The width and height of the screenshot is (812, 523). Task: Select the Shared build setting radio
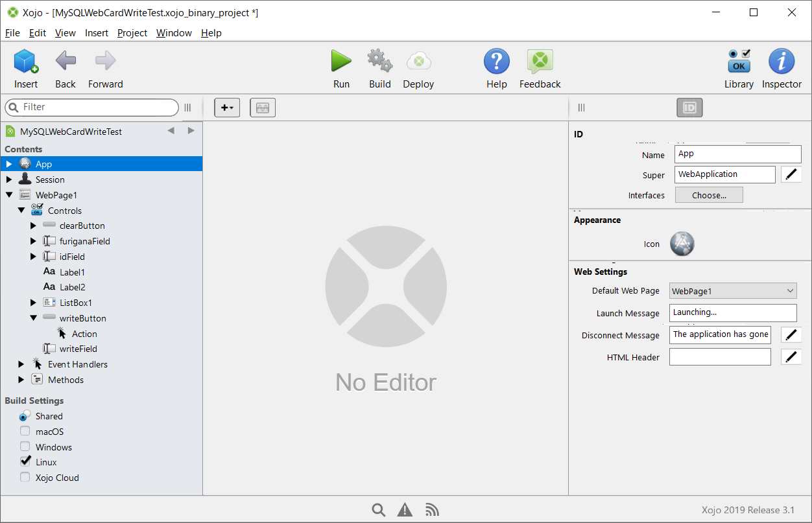(x=25, y=416)
